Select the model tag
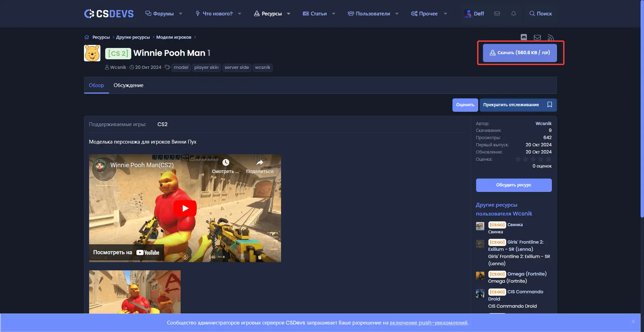This screenshot has height=332, width=644. (x=181, y=67)
